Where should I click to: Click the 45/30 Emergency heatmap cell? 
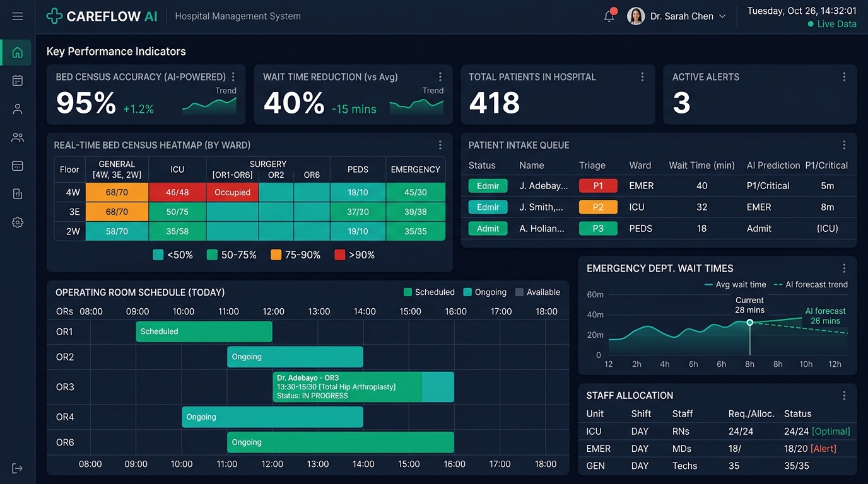pos(416,192)
